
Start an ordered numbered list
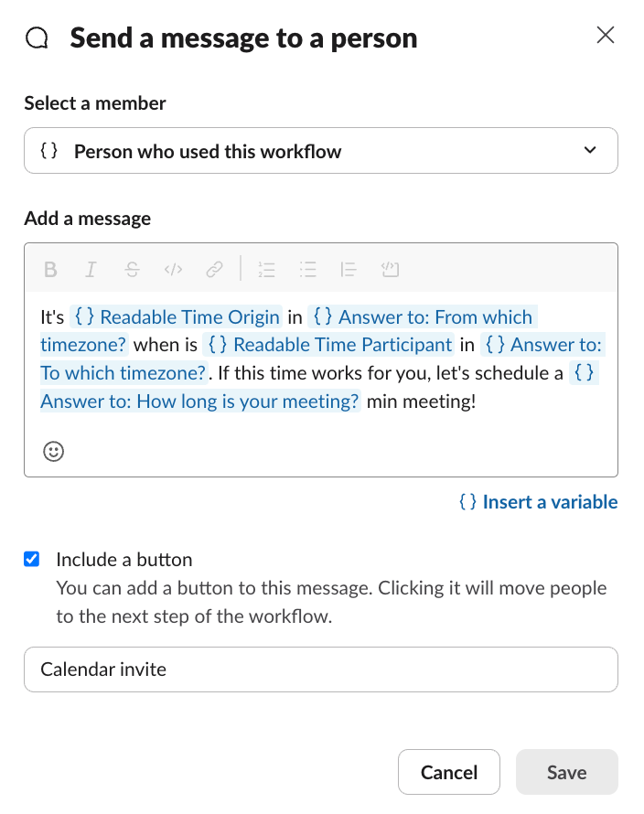pos(267,269)
